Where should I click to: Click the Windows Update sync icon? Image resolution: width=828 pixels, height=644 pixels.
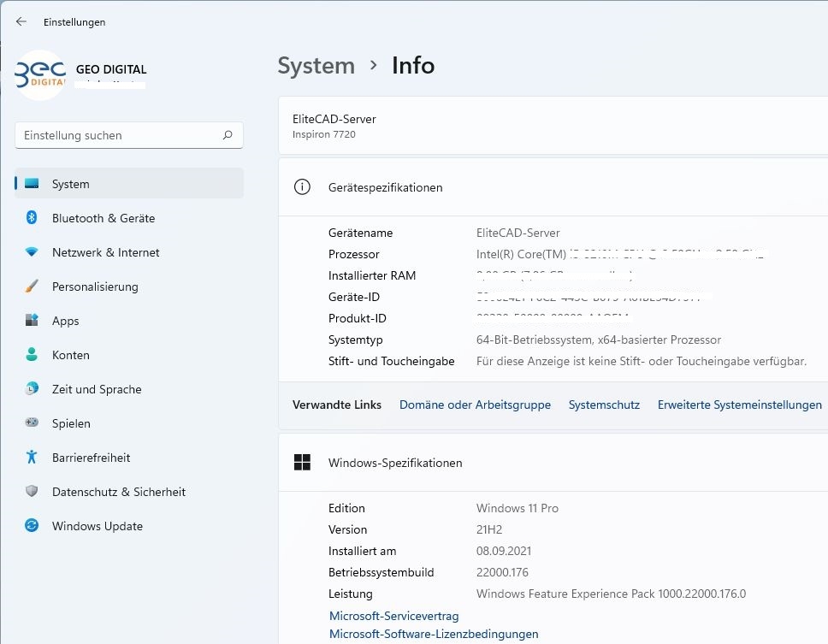tap(32, 526)
